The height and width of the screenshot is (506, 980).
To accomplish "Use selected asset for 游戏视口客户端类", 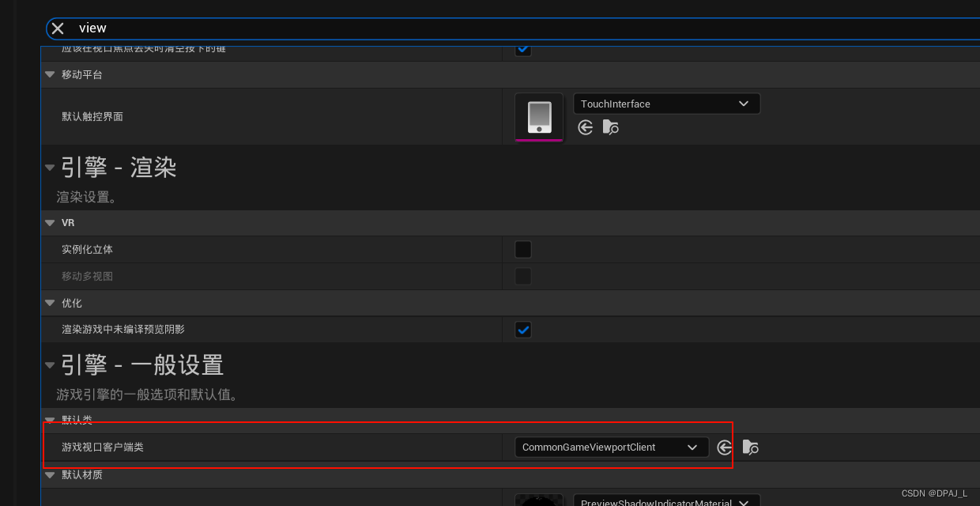I will (724, 447).
